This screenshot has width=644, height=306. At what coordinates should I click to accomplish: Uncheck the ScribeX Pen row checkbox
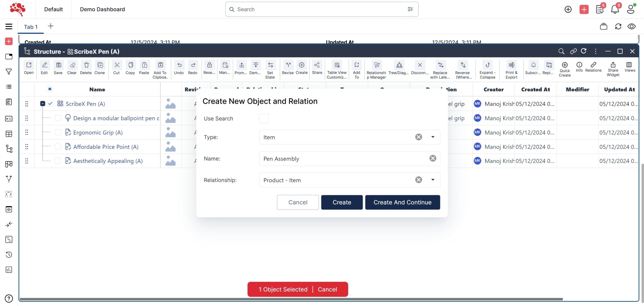pos(50,104)
